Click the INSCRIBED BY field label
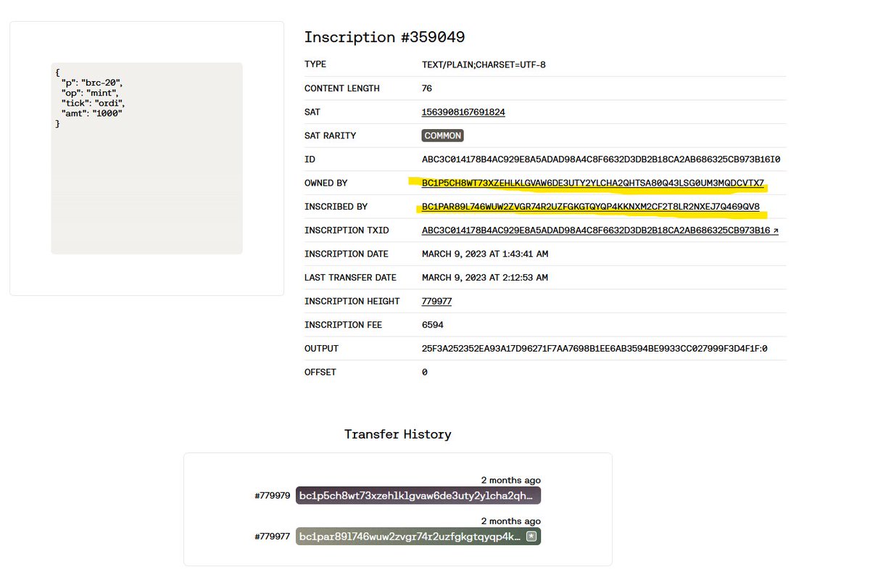870x588 pixels. tap(336, 207)
